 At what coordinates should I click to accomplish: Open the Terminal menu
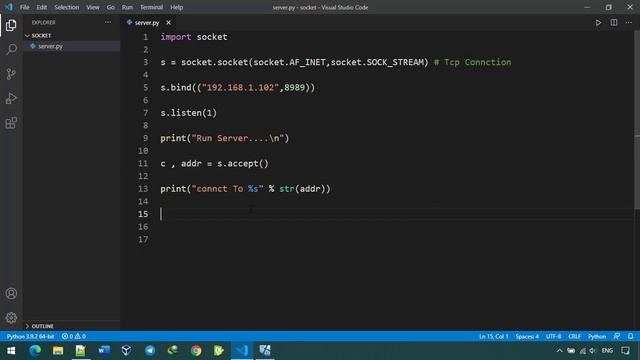click(x=151, y=7)
